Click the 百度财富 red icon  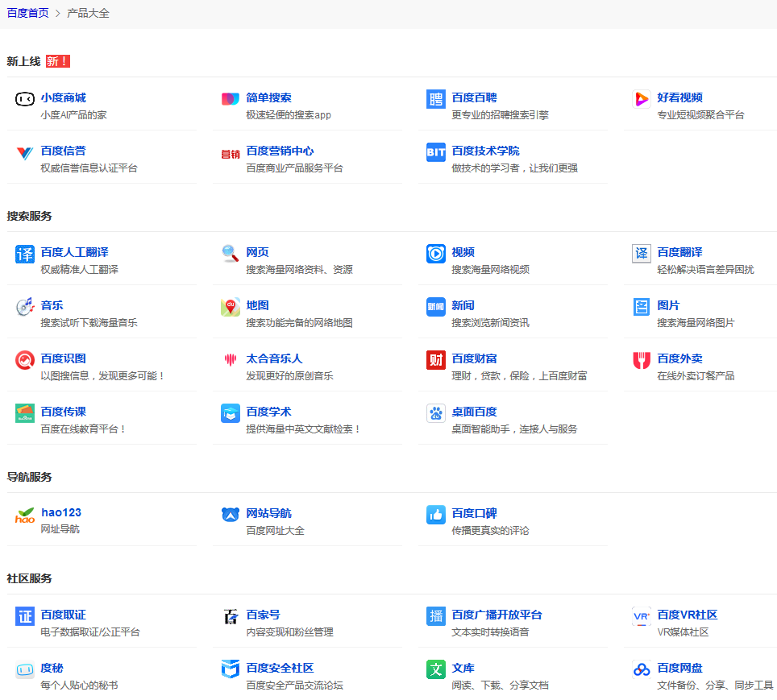click(436, 360)
